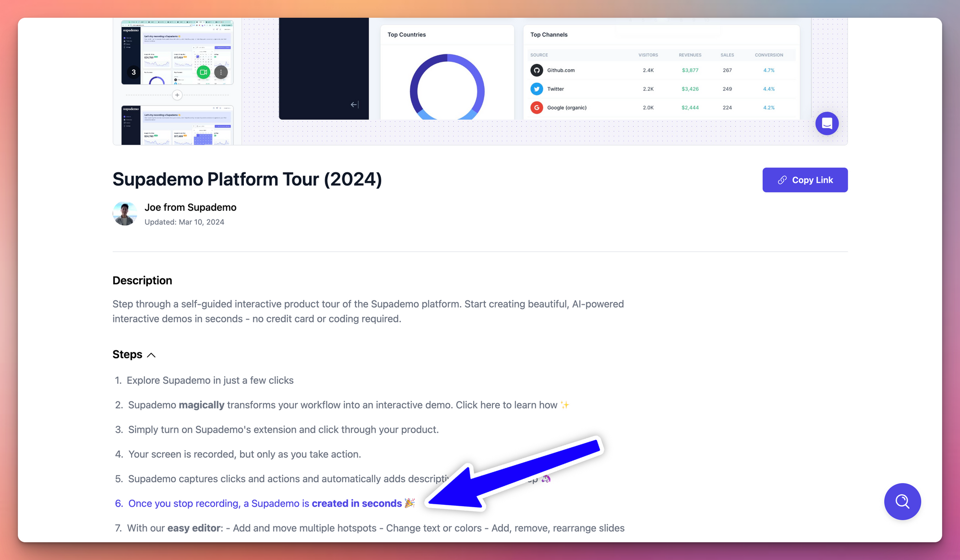This screenshot has width=960, height=560.
Task: Click the Copy Link button
Action: [x=805, y=180]
